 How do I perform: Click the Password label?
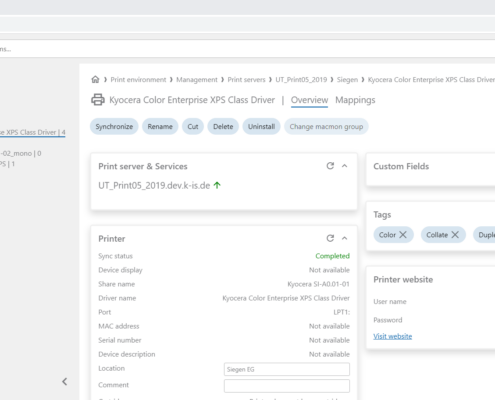388,320
